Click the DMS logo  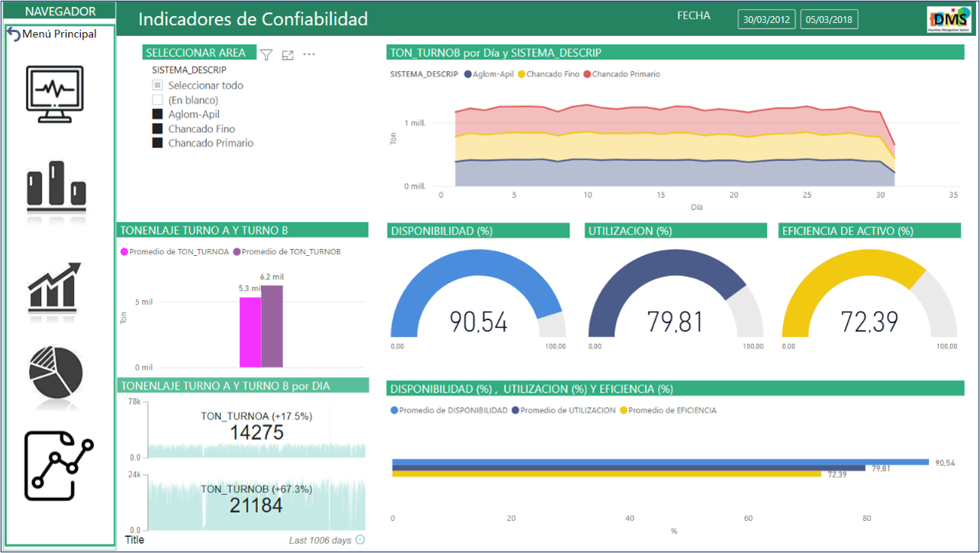click(949, 19)
